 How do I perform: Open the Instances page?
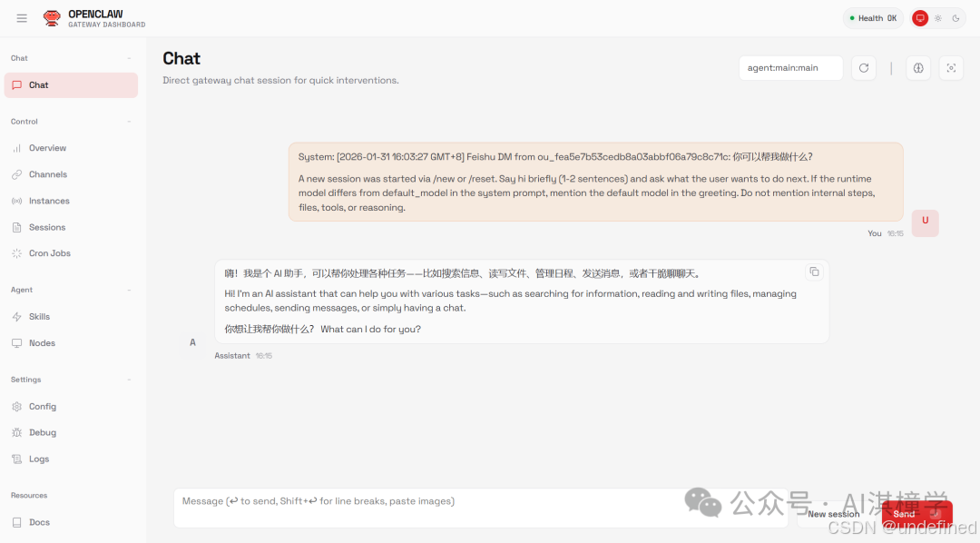click(72, 201)
